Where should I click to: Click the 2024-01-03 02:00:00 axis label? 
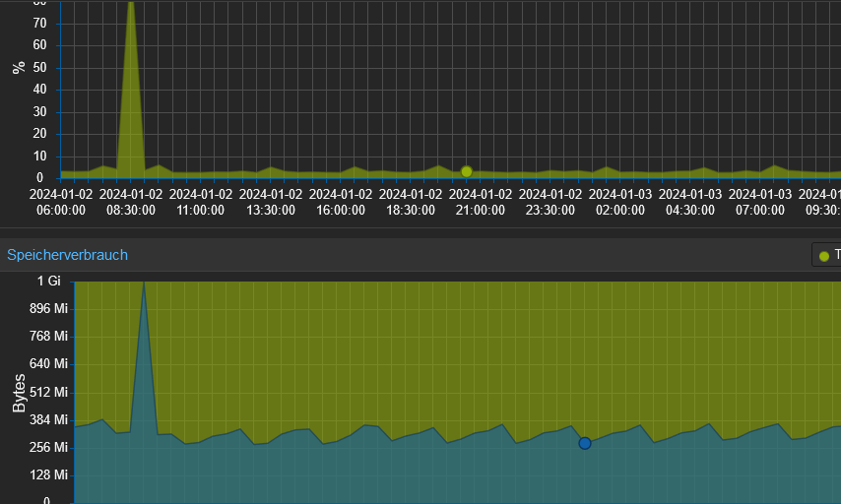620,202
